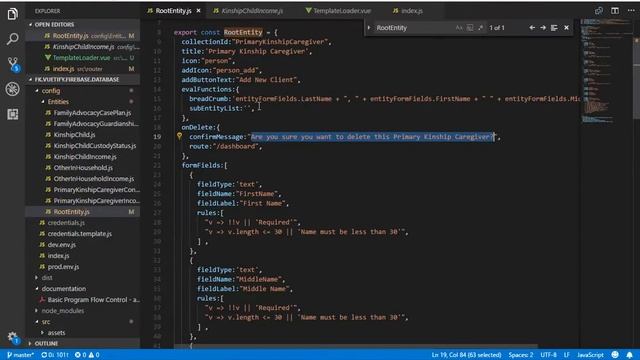Screen dimensions: 640x360
Task: Click the Ln 19, Col 84 cursor position
Action: (x=466, y=355)
